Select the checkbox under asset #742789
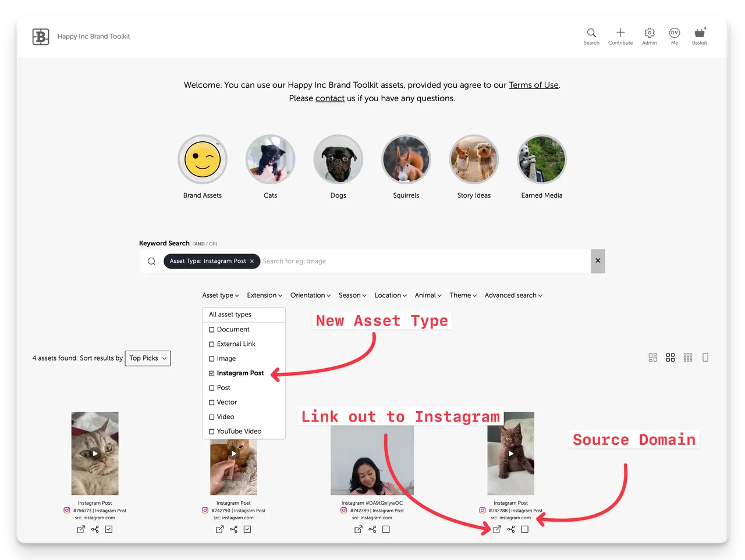Image resolution: width=745 pixels, height=560 pixels. pyautogui.click(x=386, y=529)
